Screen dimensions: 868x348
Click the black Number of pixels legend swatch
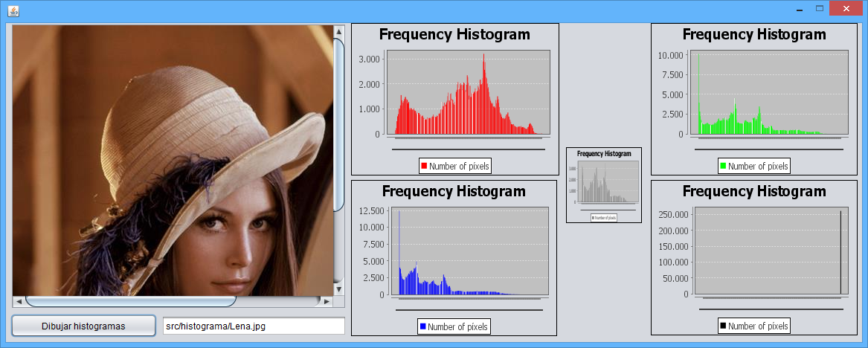tap(723, 326)
